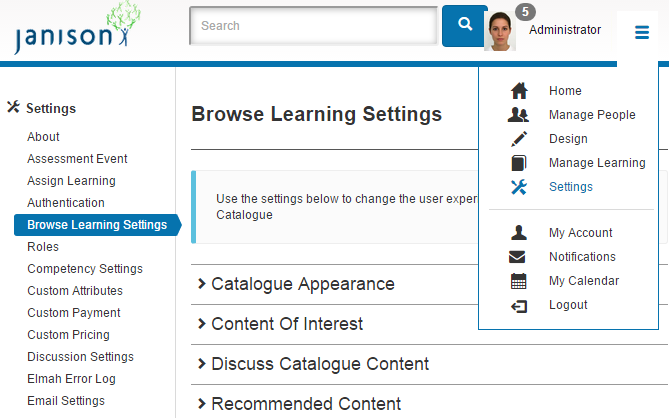The image size is (669, 418).
Task: Select My Account from the menu
Action: click(x=580, y=233)
